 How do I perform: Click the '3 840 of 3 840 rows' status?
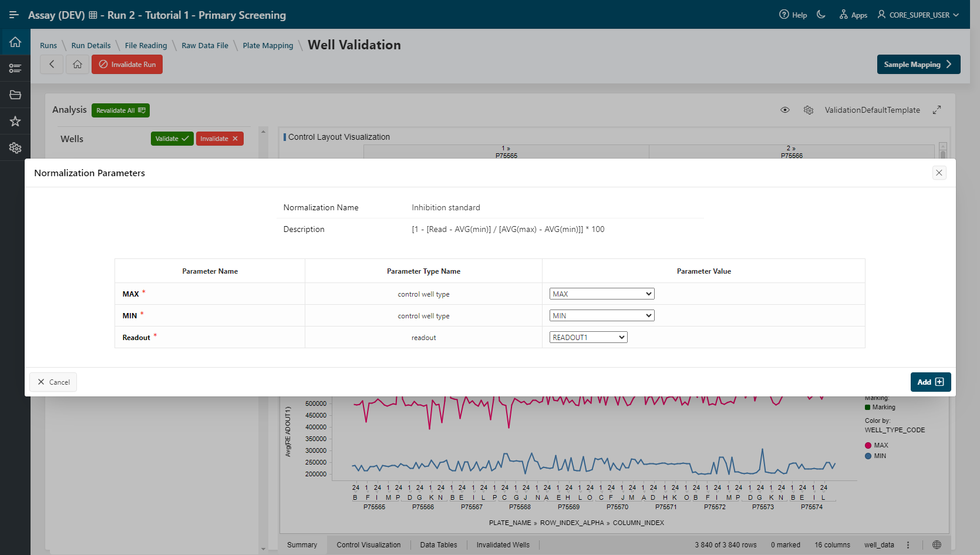726,545
